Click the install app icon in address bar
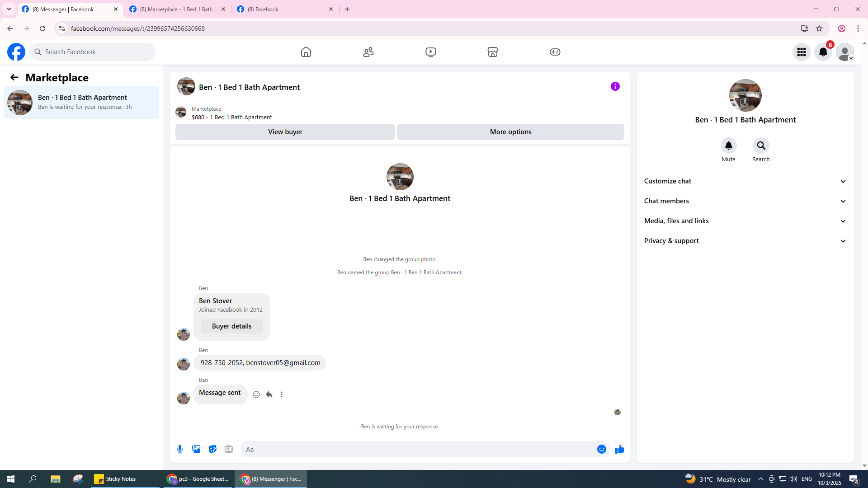868x488 pixels. click(x=805, y=28)
